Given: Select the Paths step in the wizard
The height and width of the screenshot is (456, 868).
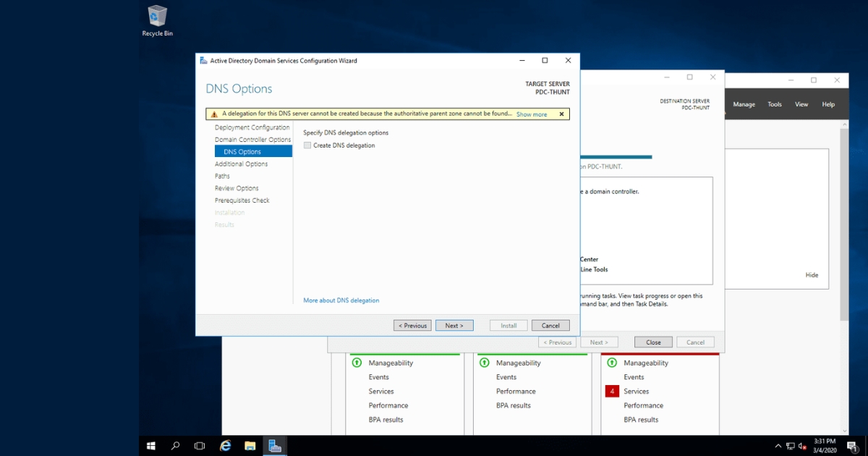Looking at the screenshot, I should coord(222,175).
